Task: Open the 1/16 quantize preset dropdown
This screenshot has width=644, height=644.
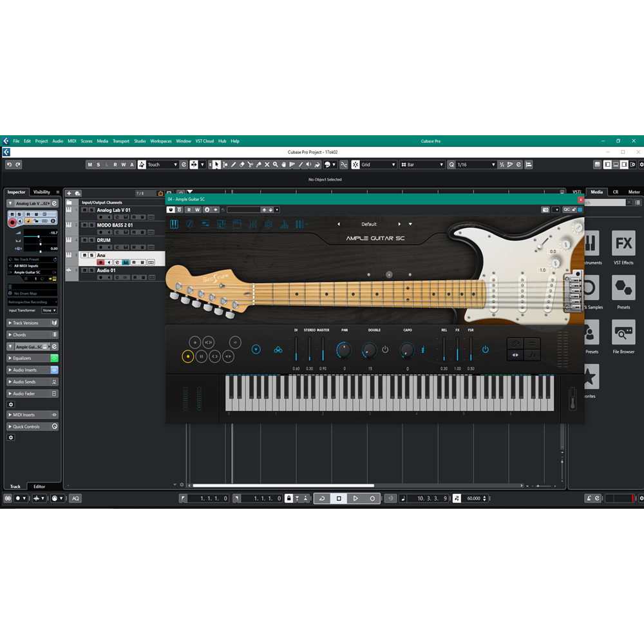Action: (477, 165)
